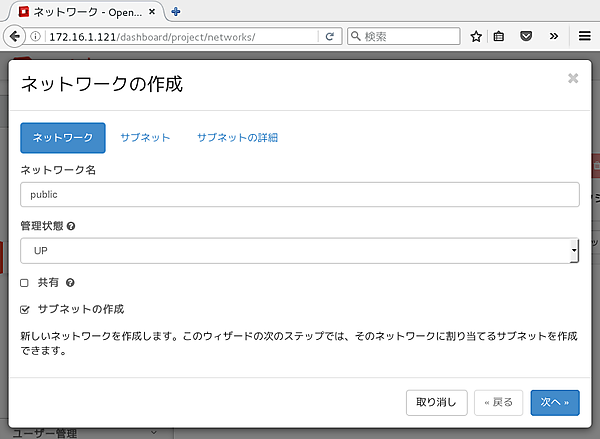600x439 pixels.
Task: Bookmark this page with the star icon
Action: click(x=476, y=36)
